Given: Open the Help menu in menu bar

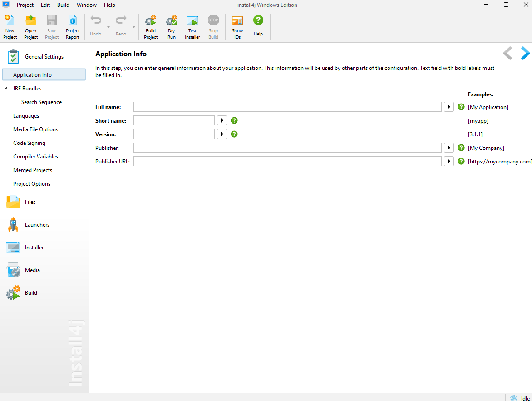Looking at the screenshot, I should click(109, 5).
